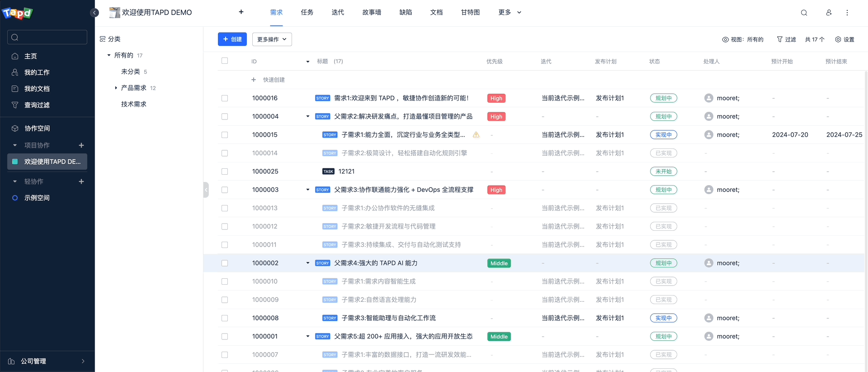The width and height of the screenshot is (868, 372).
Task: Open 我的工作 in sidebar
Action: tap(37, 72)
